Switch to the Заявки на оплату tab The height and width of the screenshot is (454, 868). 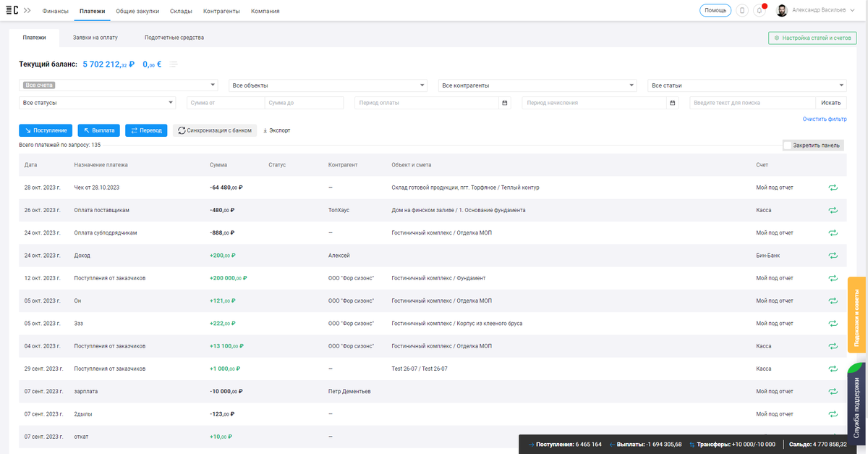coord(95,38)
